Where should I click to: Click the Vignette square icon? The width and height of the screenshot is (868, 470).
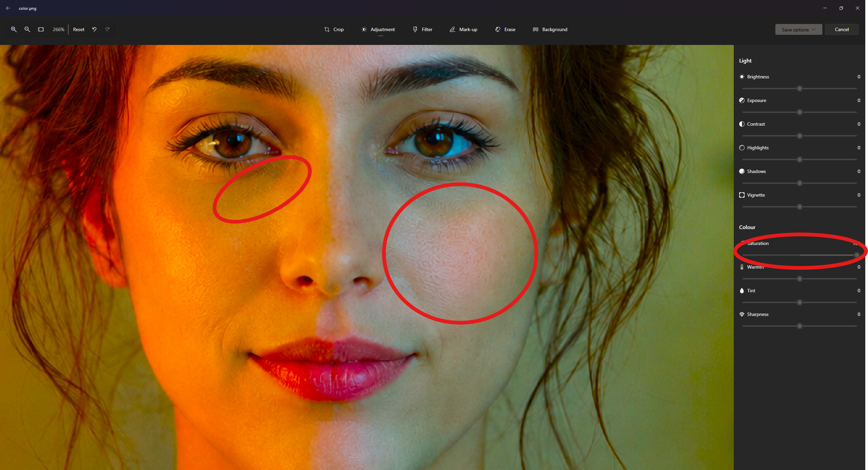coord(742,195)
